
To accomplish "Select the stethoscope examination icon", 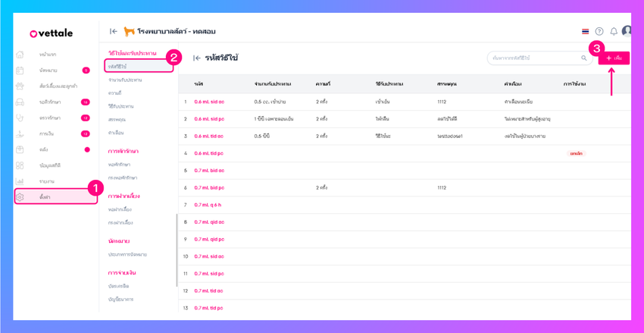I will (x=20, y=118).
